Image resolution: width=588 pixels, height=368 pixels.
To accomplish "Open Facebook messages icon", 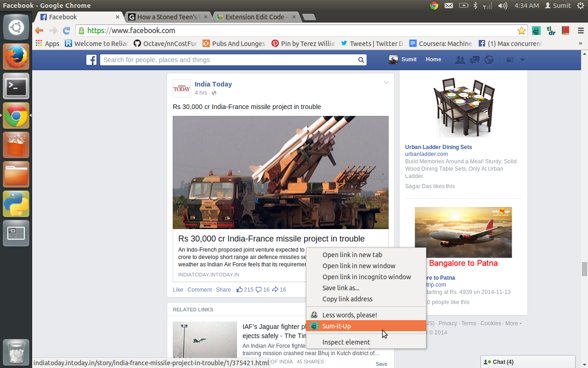I will [475, 60].
